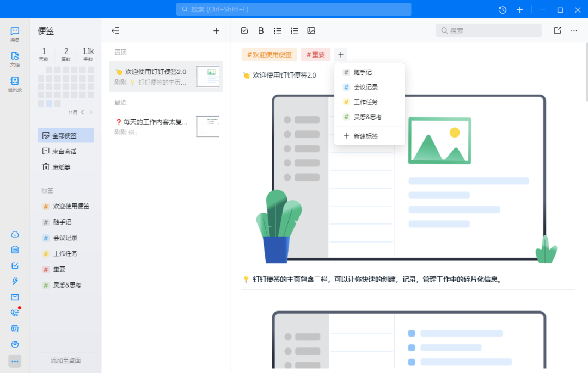Click the note title 欢迎使用钉钉便签2.0
The image size is (588, 373).
click(284, 75)
